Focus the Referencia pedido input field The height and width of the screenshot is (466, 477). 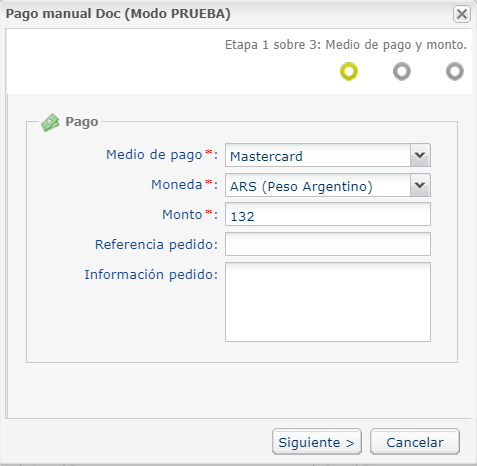[328, 244]
